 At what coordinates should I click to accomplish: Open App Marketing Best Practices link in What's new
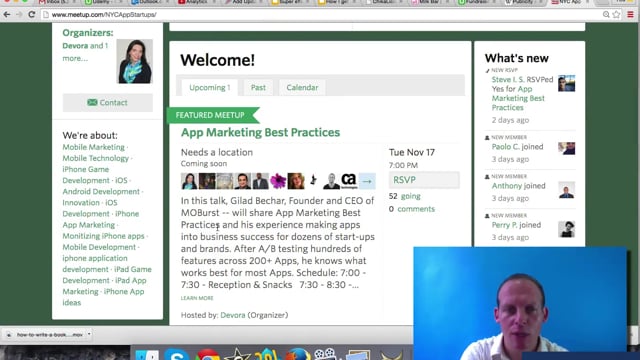pyautogui.click(x=518, y=98)
